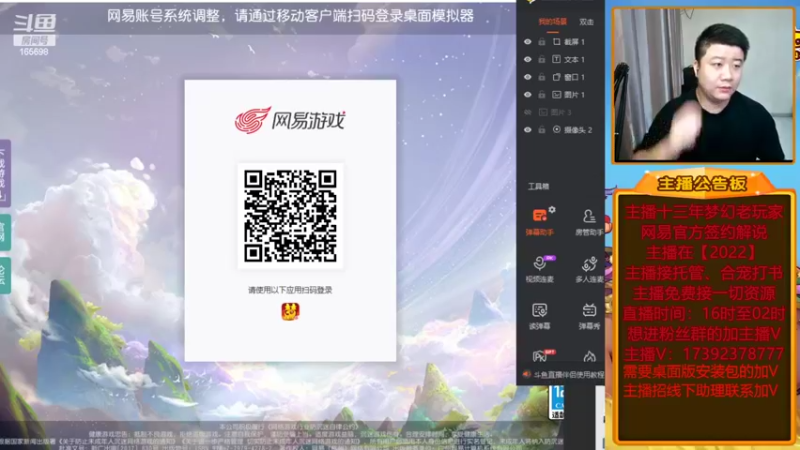The width and height of the screenshot is (800, 450).
Task: Select the 图片 1 source row
Action: [561, 94]
